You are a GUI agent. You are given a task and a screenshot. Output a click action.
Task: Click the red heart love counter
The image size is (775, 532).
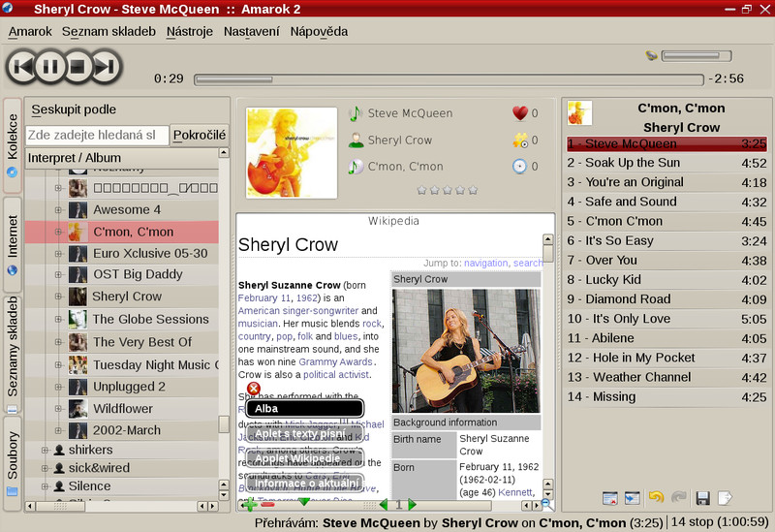coord(520,113)
